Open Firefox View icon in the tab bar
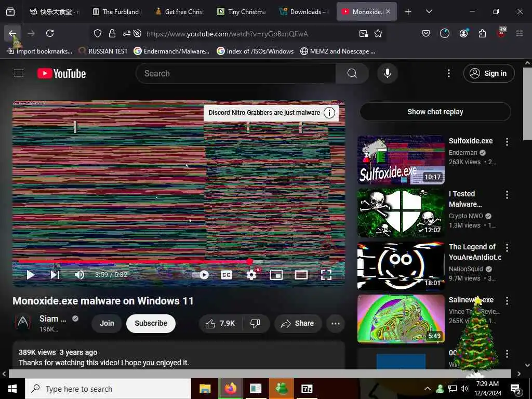 tap(10, 12)
